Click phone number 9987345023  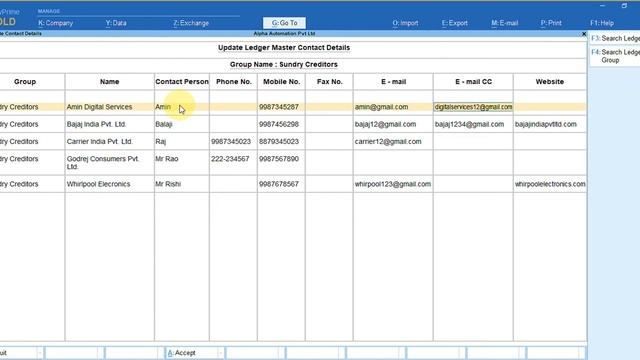[231, 142]
